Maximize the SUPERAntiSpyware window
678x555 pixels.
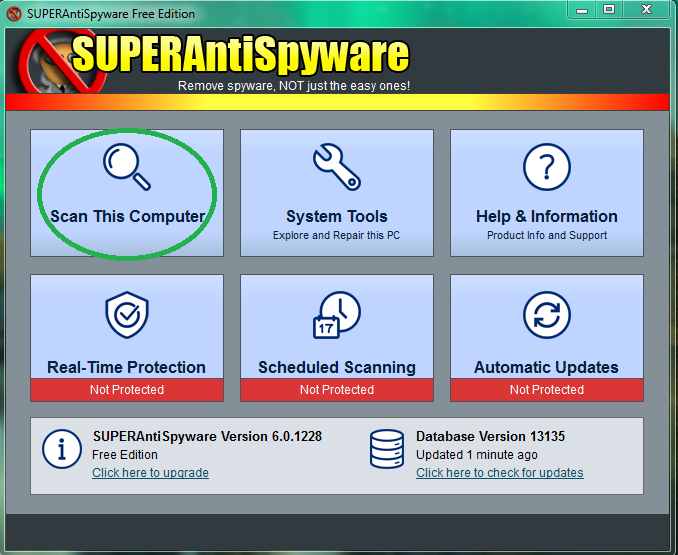609,10
